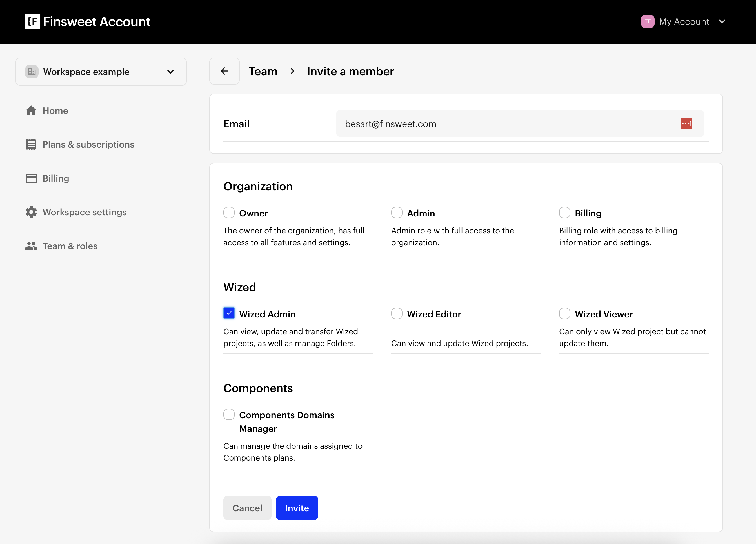Click 'Can view and update Wized projects.'
The width and height of the screenshot is (756, 544).
point(459,343)
